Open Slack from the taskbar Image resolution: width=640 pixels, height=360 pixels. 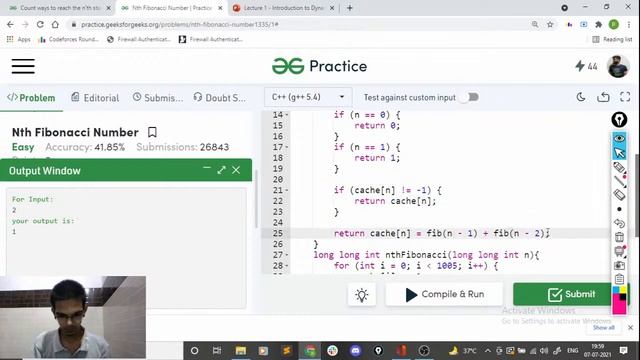pyautogui.click(x=333, y=351)
